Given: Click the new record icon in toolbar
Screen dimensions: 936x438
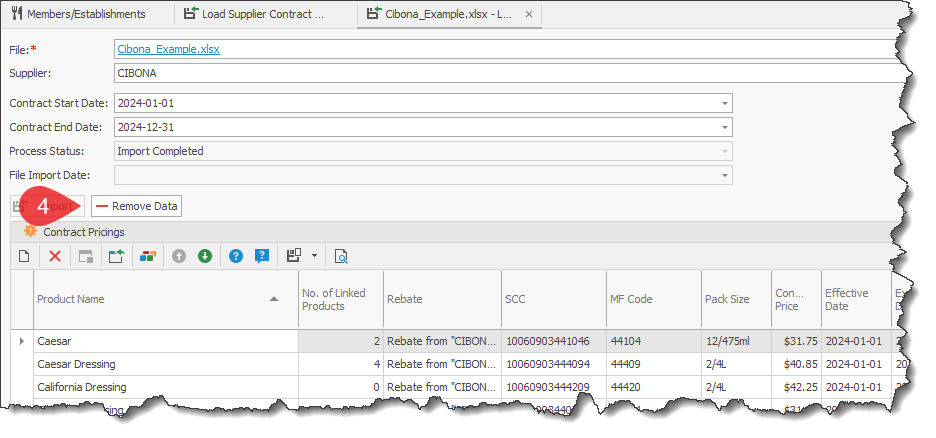Looking at the screenshot, I should point(25,256).
